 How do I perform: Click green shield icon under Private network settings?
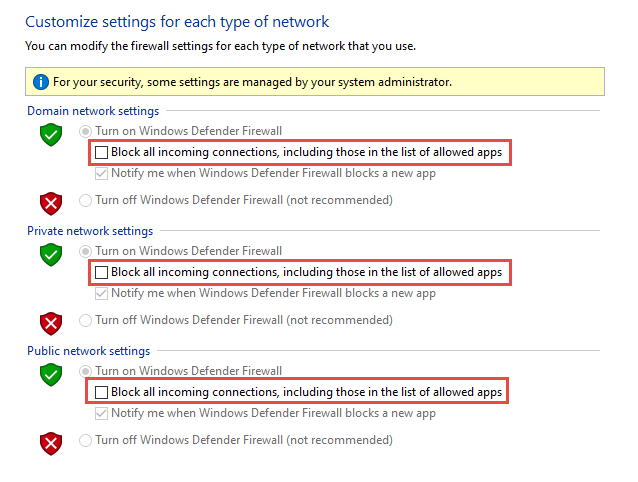pyautogui.click(x=50, y=255)
